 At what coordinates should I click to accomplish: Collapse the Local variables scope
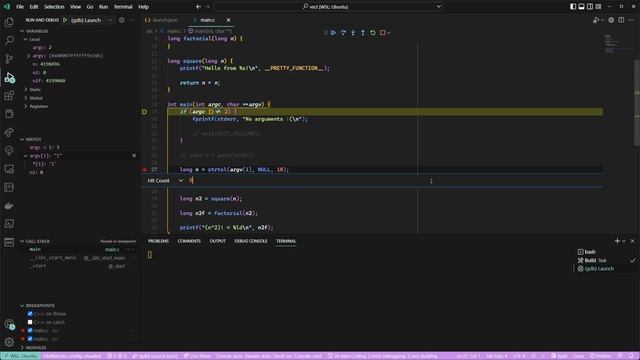click(x=26, y=39)
